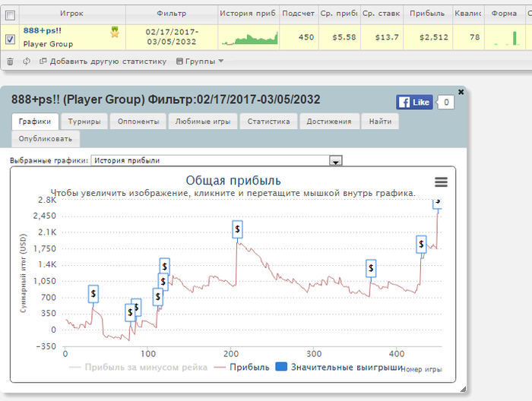Click the refresh statistics icon
Image resolution: width=532 pixels, height=401 pixels.
[x=27, y=62]
